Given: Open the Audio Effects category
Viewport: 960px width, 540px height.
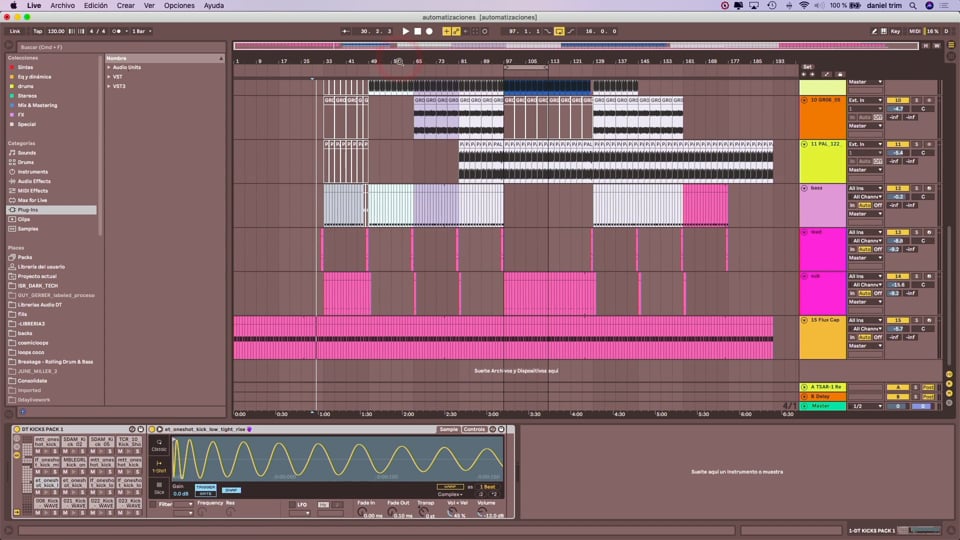Looking at the screenshot, I should (x=34, y=181).
